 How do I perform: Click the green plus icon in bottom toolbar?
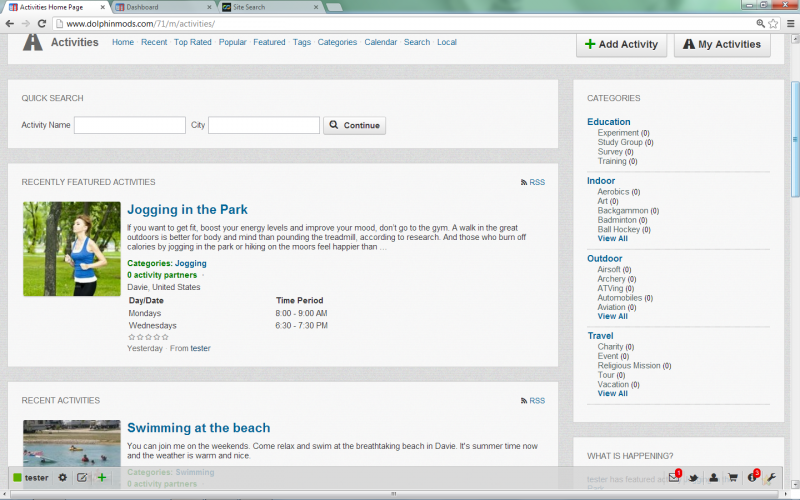pyautogui.click(x=102, y=478)
